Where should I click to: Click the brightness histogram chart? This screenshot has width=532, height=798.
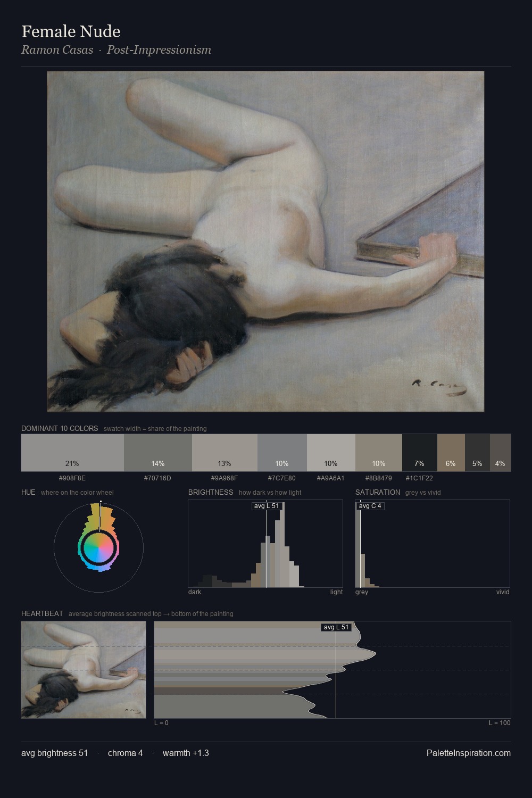tap(265, 544)
